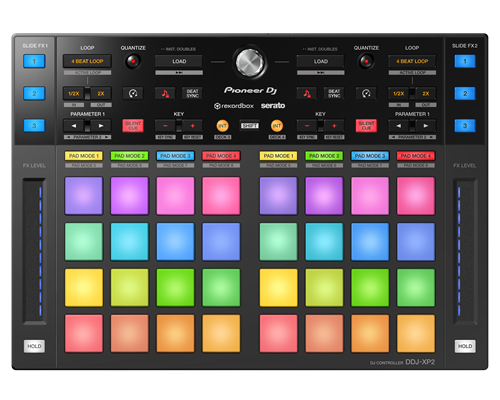The image size is (500, 400).
Task: Hit last pad in right deck third row
Action: click(416, 287)
